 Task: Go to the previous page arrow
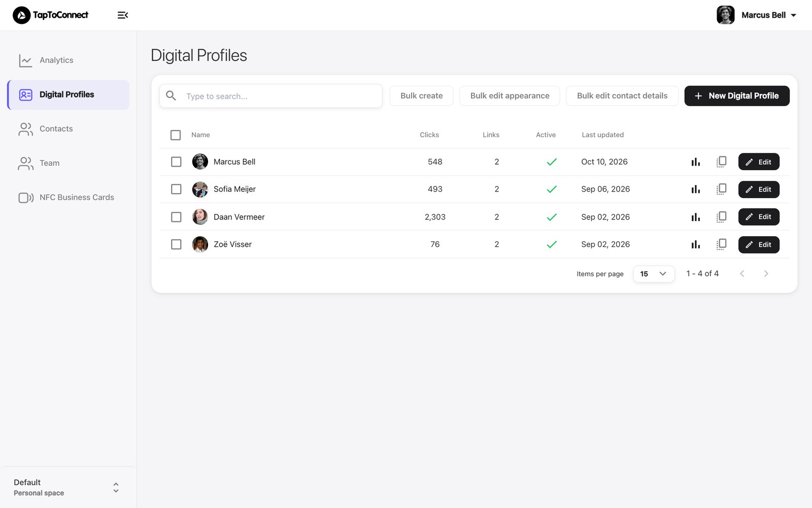[742, 273]
